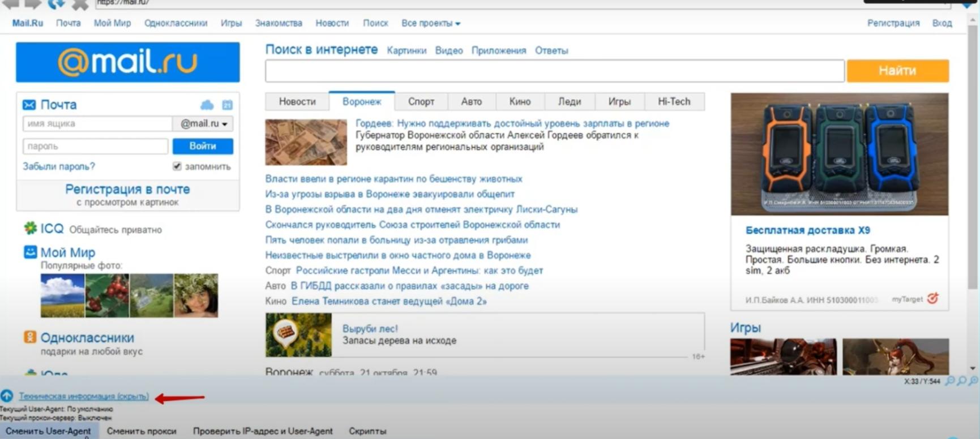Open the Гордеев зарплаты headline link
The width and height of the screenshot is (980, 439).
click(512, 123)
